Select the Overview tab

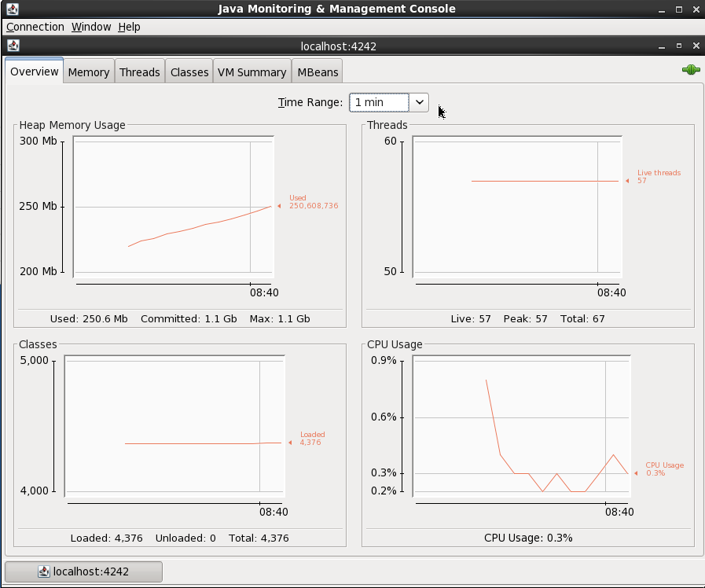(35, 72)
